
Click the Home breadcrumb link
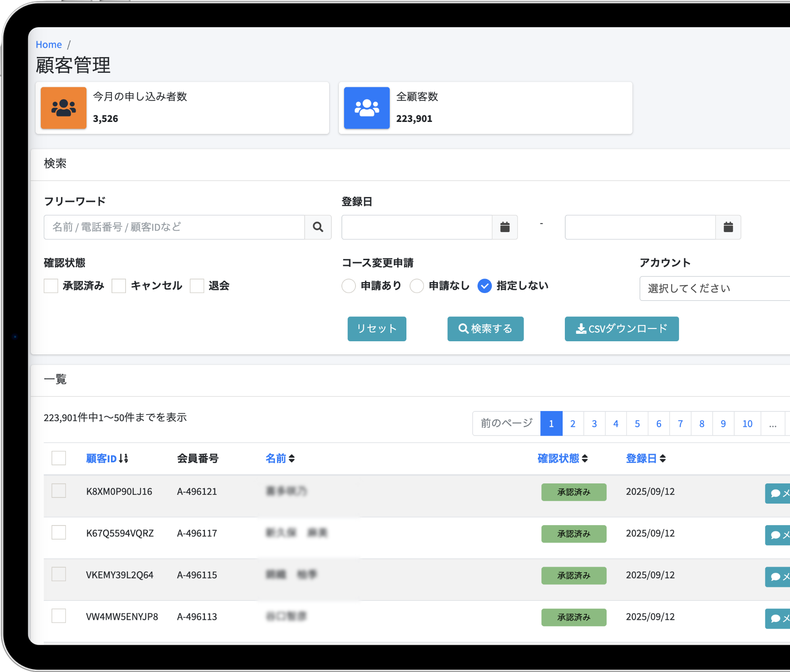49,45
